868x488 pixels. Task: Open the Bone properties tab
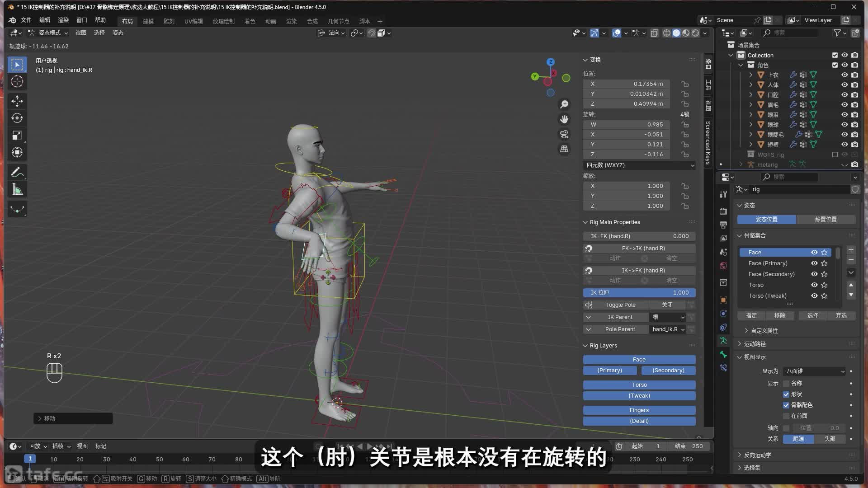pos(723,354)
